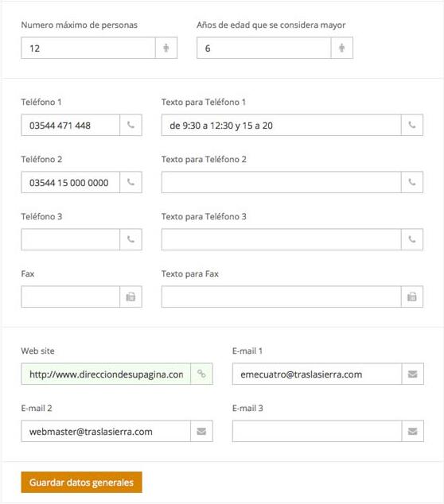This screenshot has height=504, width=444.
Task: Select the Texto para Teléfono 1 input
Action: coord(282,125)
